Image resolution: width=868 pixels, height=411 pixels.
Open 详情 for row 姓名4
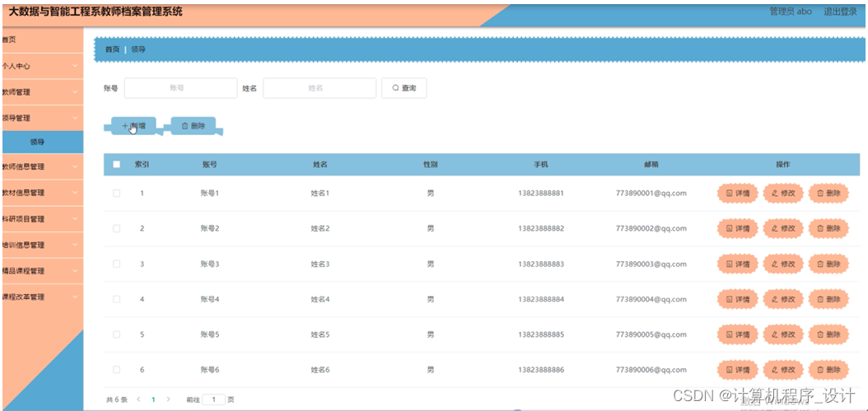coord(737,299)
